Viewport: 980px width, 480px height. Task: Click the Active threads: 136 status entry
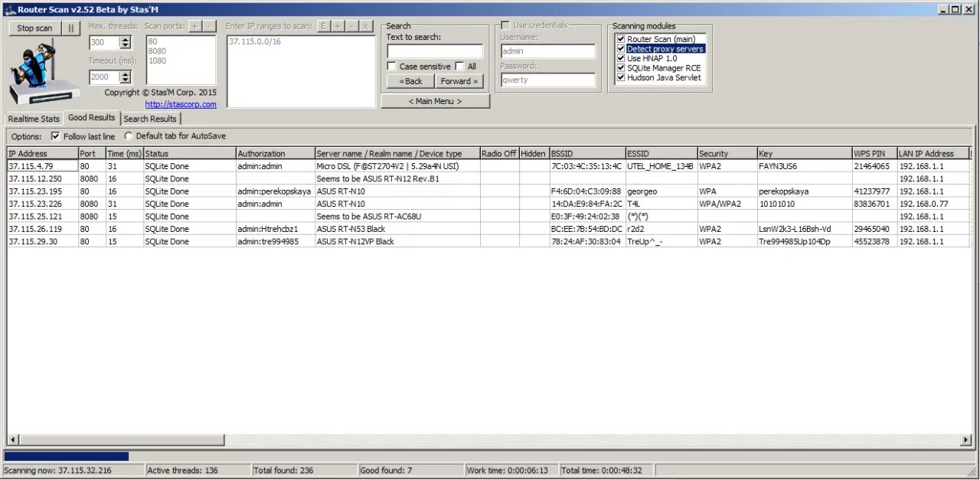point(197,470)
